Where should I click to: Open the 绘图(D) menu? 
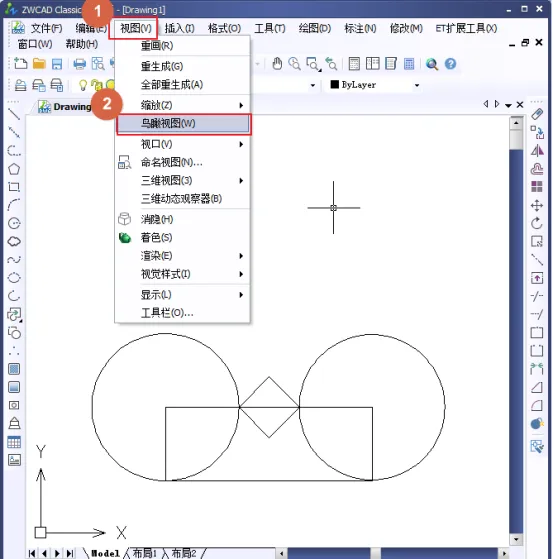tap(315, 28)
